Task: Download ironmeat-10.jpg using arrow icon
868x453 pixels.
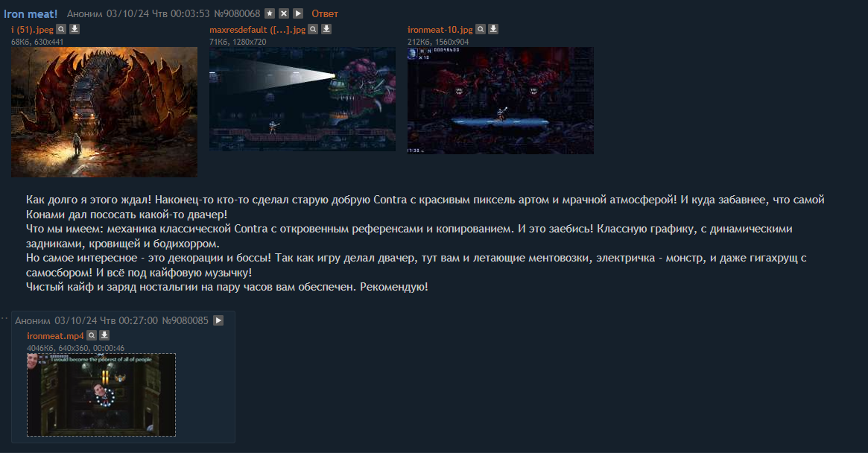Action: (493, 29)
